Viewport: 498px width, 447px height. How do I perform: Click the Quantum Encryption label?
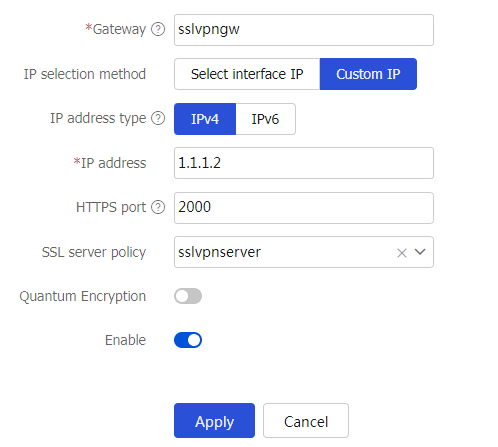point(83,296)
